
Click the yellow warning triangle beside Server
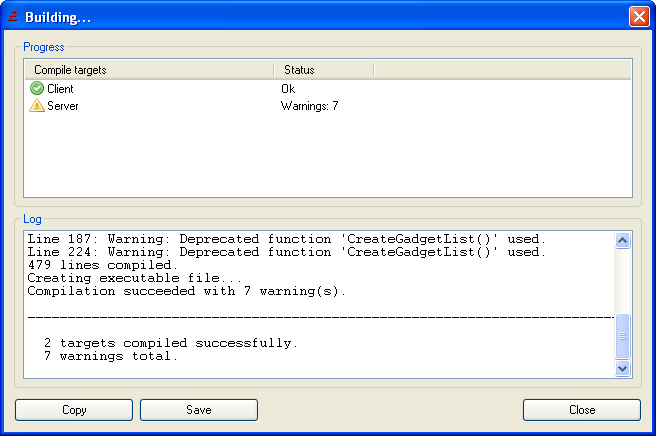tap(37, 105)
